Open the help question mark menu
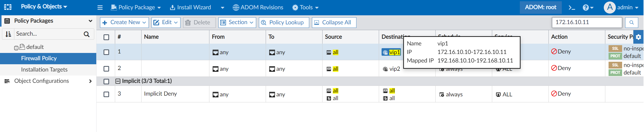This screenshot has height=132, width=644. coord(588,8)
